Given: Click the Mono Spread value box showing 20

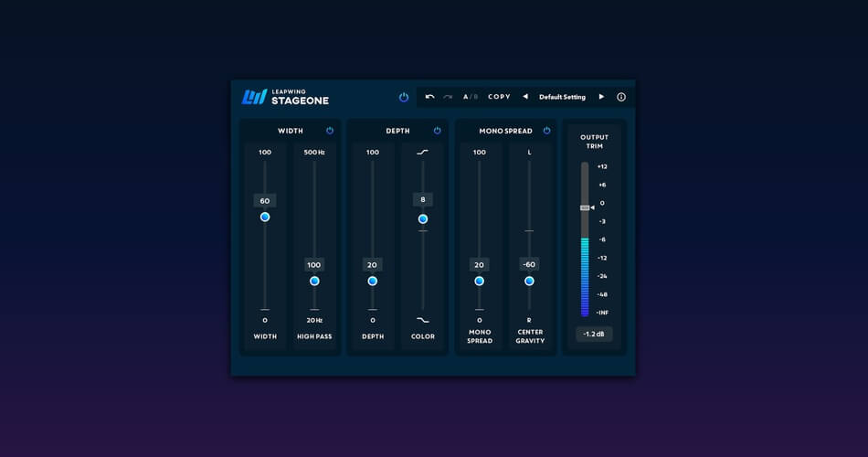Looking at the screenshot, I should pos(480,265).
